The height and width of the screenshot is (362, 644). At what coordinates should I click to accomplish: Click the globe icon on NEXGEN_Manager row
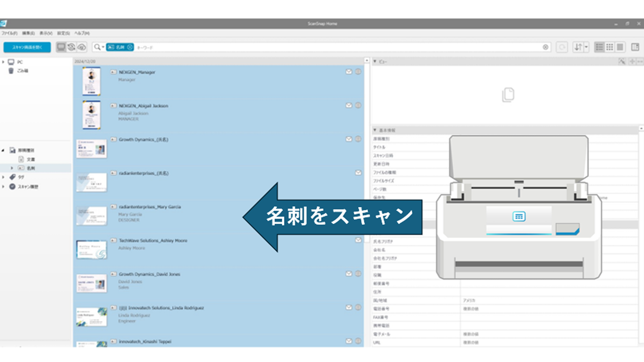[x=358, y=72]
